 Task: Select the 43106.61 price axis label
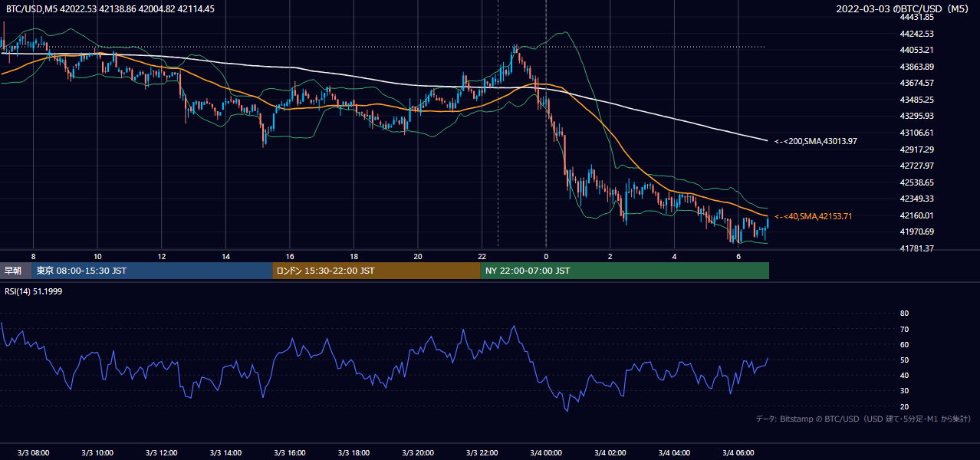tap(917, 133)
